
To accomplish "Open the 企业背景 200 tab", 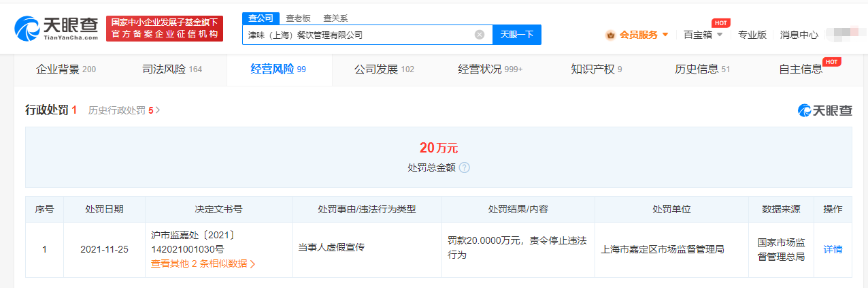I will tap(66, 69).
